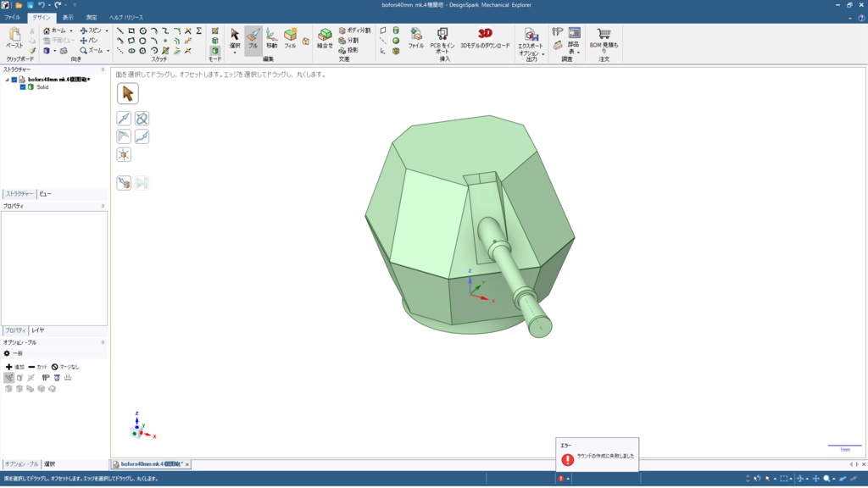Click the Undo icon in title bar

click(x=42, y=5)
